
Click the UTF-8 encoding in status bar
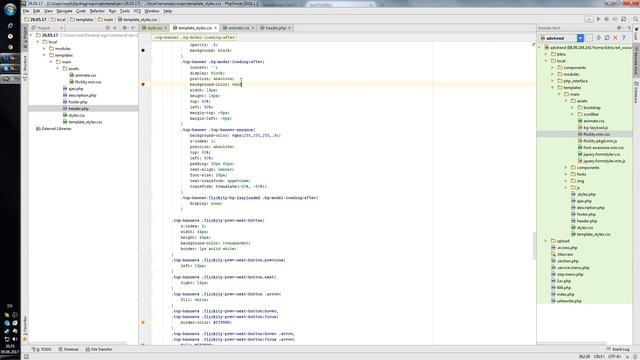pyautogui.click(x=615, y=357)
